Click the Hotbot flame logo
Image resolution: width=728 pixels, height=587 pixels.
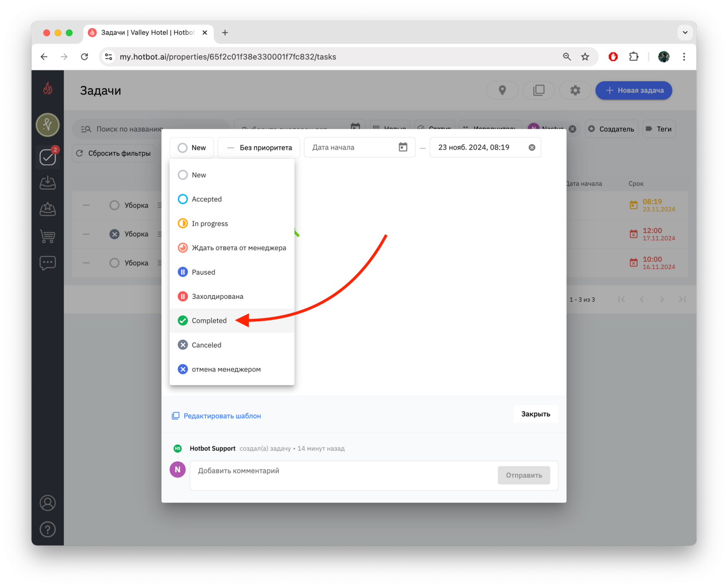[48, 89]
